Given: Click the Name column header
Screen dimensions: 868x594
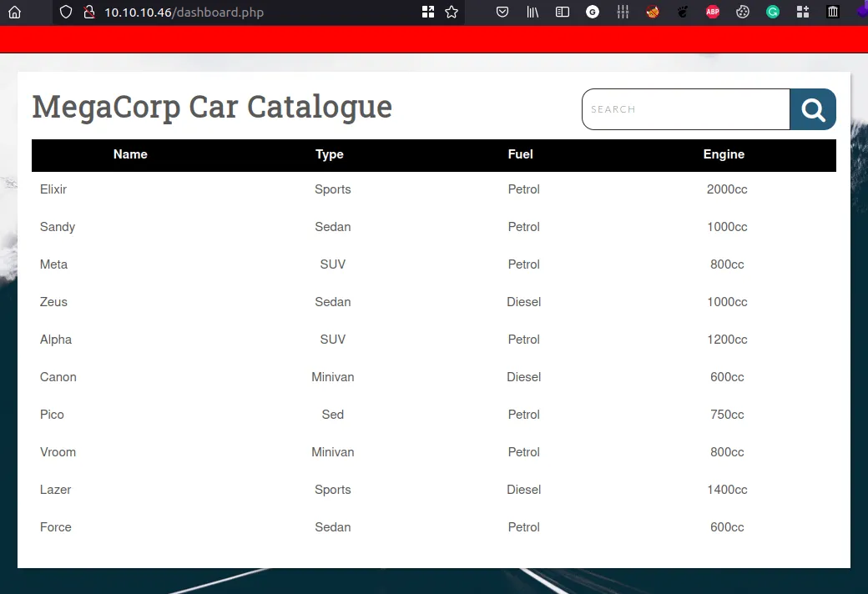Looking at the screenshot, I should (x=130, y=154).
